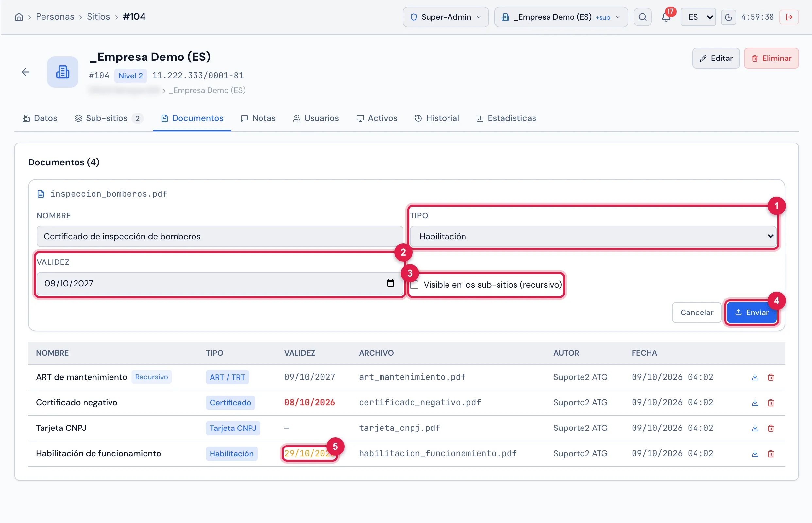Open _Empresa Demo (ES) site selector
The height and width of the screenshot is (523, 812).
click(561, 17)
